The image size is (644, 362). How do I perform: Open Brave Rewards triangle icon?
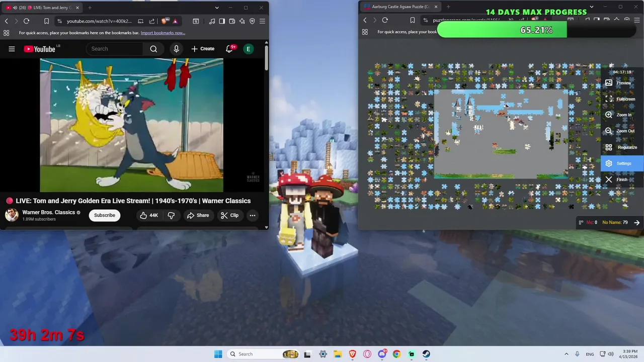175,21
